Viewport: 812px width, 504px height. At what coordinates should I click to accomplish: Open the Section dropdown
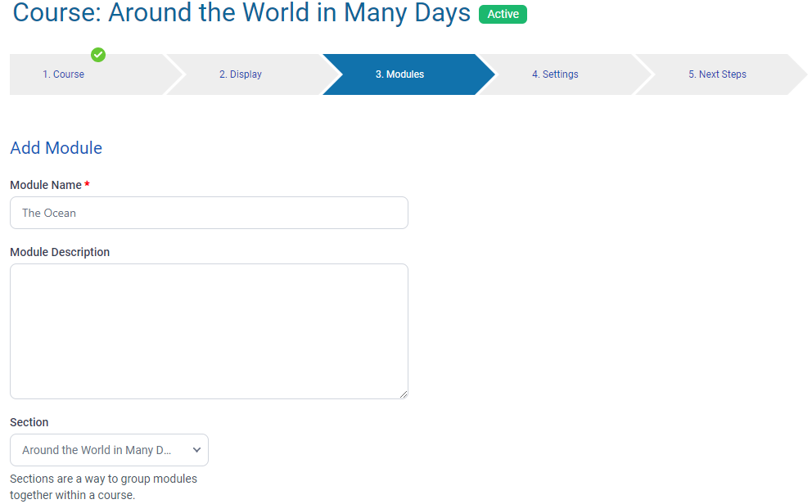(x=109, y=450)
